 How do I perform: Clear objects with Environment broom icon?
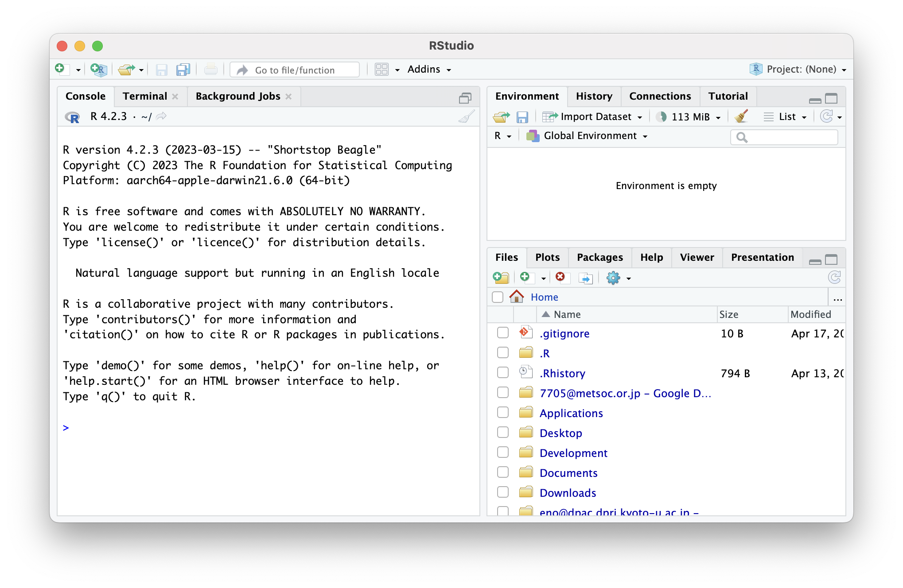tap(741, 116)
